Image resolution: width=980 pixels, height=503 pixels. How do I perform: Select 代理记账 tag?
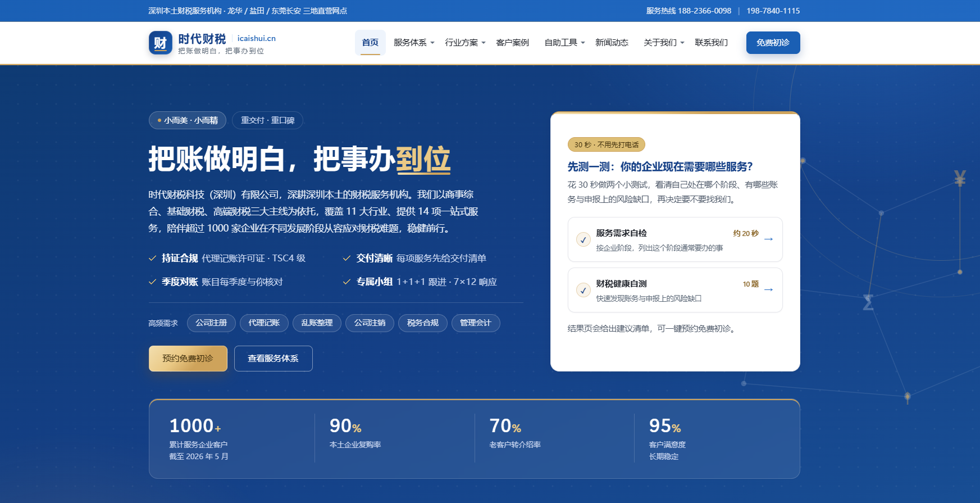pos(264,323)
